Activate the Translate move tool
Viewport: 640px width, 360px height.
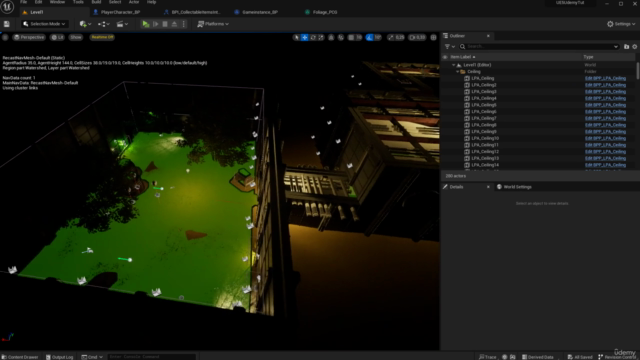pos(304,38)
